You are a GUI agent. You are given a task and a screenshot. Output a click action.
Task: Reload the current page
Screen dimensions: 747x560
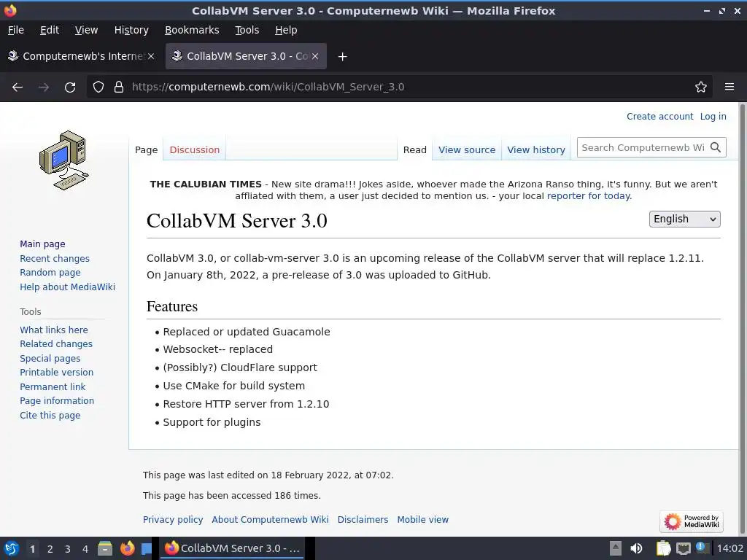coord(70,87)
